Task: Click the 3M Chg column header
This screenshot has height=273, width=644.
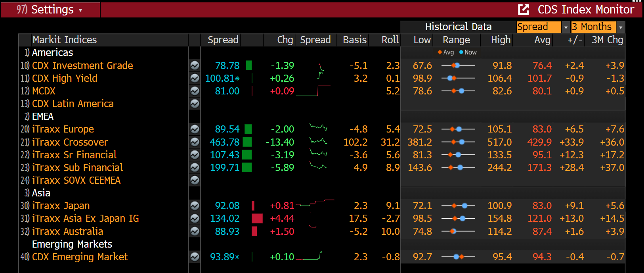Action: (607, 40)
